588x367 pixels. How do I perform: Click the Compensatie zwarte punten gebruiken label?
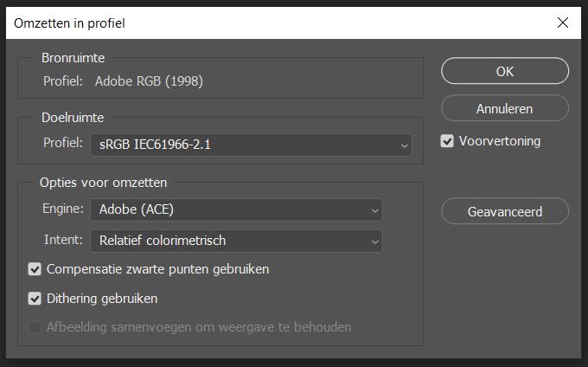point(158,269)
